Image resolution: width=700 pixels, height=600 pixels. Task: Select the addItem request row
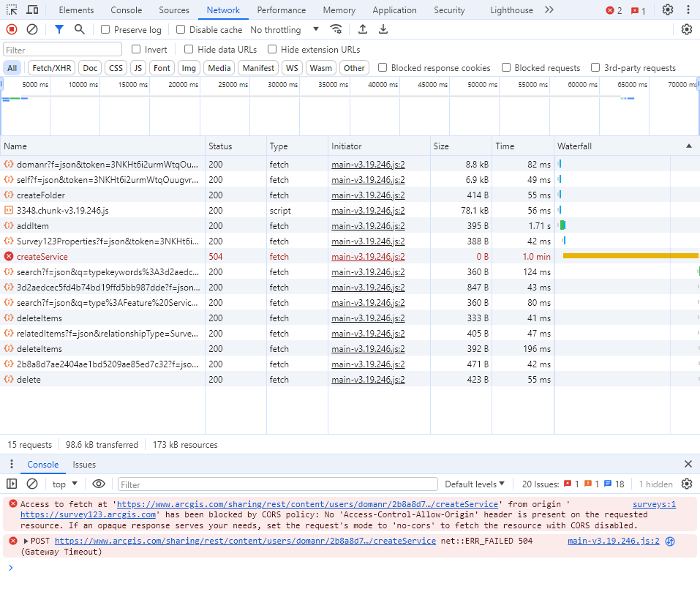pyautogui.click(x=276, y=226)
